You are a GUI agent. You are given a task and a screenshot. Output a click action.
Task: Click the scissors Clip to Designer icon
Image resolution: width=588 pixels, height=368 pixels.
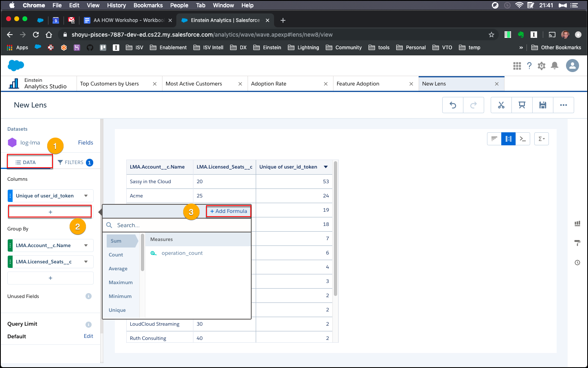point(501,105)
